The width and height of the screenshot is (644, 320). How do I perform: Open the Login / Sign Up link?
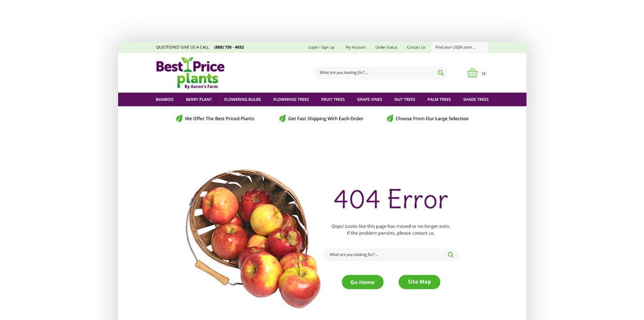tap(321, 47)
